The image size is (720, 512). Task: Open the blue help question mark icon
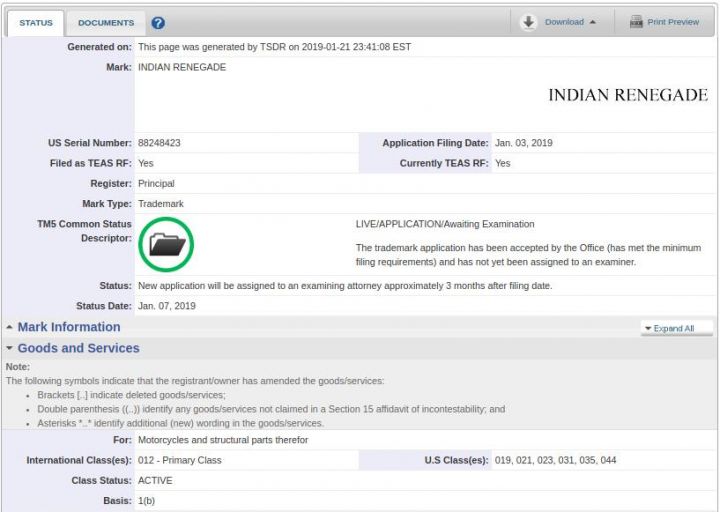tap(158, 22)
